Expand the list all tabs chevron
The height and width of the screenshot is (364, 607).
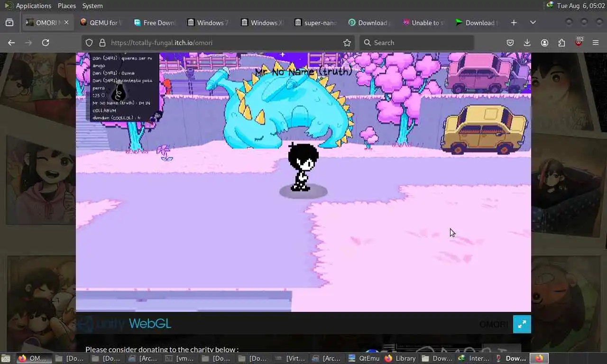click(533, 22)
